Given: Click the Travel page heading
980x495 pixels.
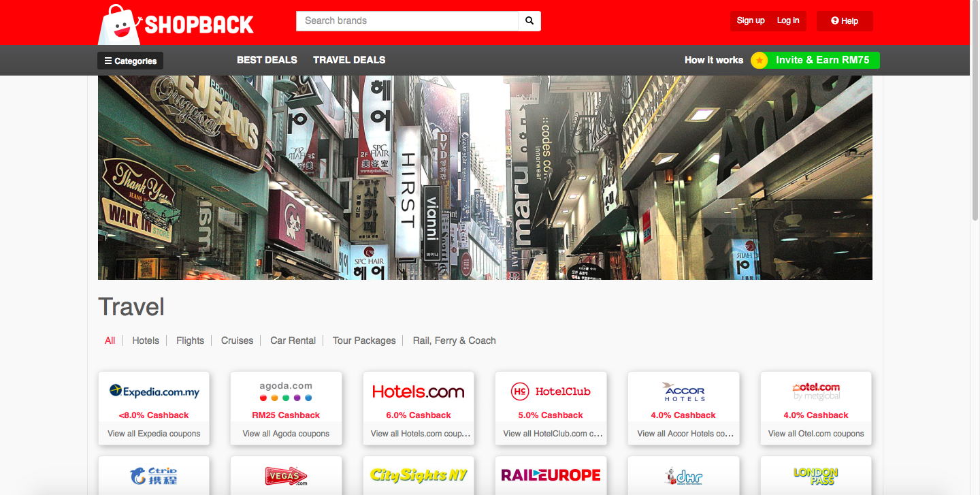Looking at the screenshot, I should coord(131,307).
